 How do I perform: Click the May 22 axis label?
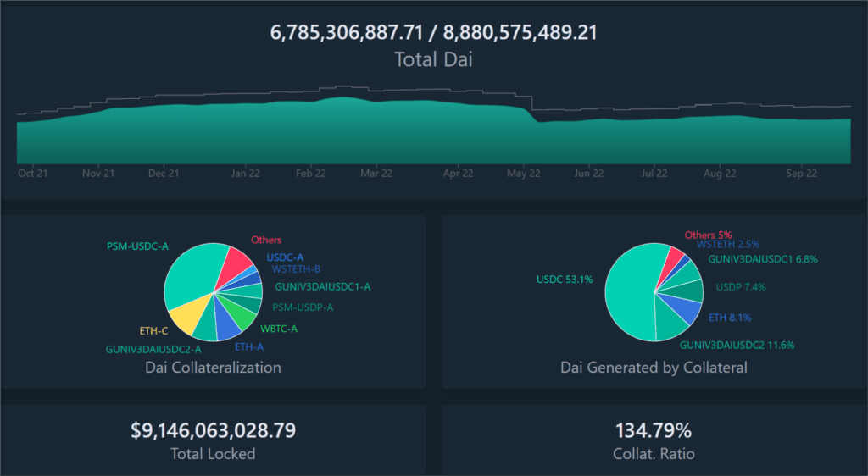(524, 173)
